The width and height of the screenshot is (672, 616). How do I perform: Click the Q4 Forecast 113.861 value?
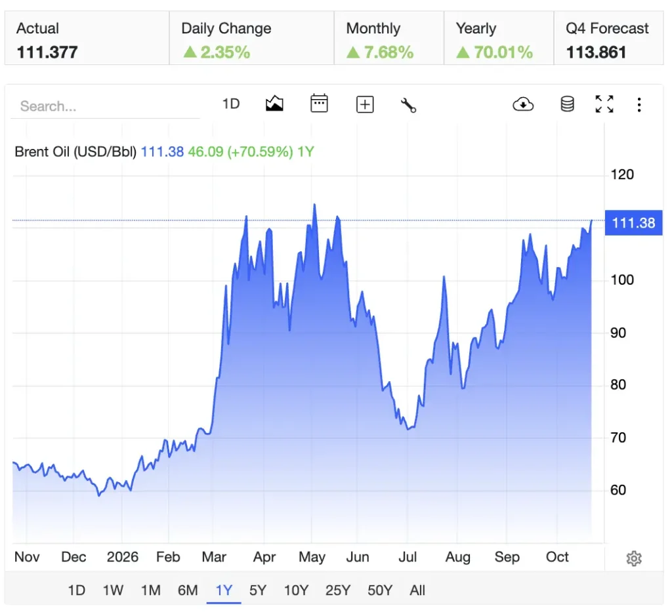pyautogui.click(x=596, y=52)
